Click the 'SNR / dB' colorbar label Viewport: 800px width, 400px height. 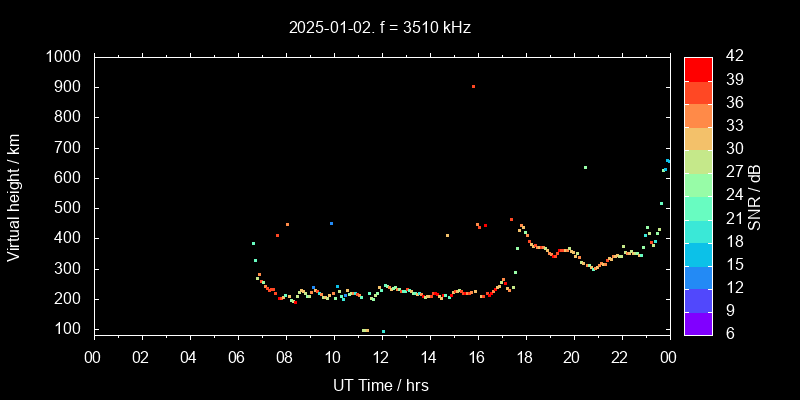(x=754, y=195)
